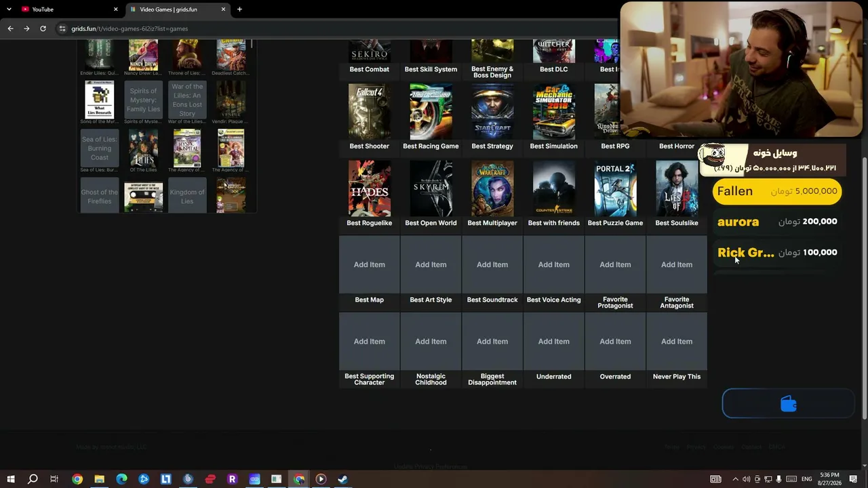Click the browser forward arrow

tap(26, 28)
